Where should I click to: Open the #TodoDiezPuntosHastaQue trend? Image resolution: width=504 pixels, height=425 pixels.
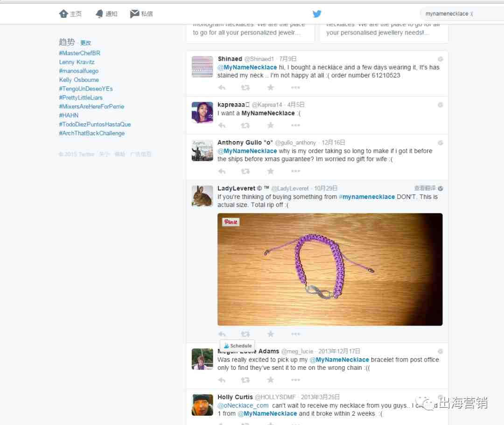click(x=94, y=124)
